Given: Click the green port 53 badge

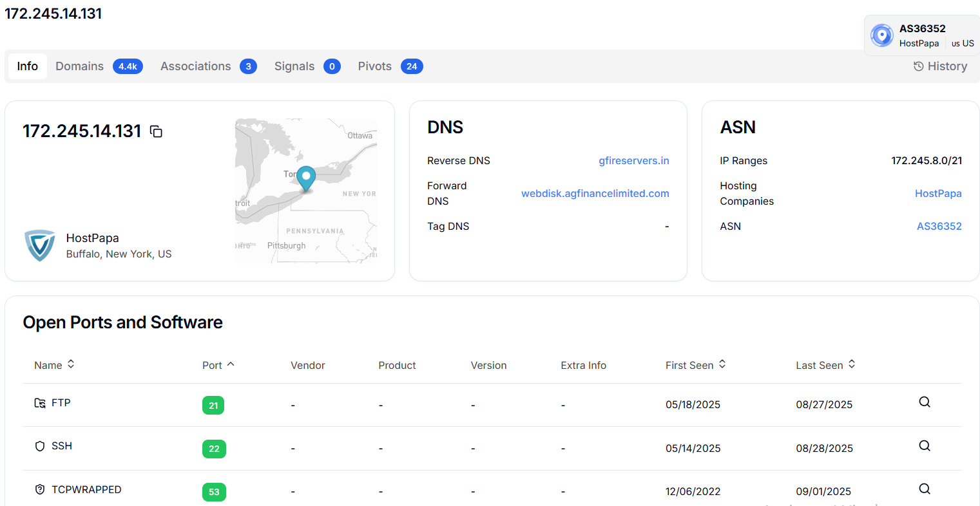Looking at the screenshot, I should click(214, 492).
